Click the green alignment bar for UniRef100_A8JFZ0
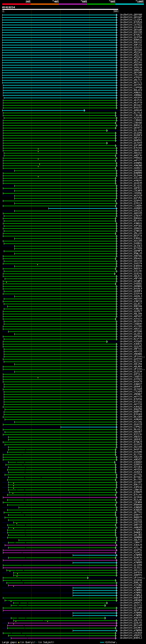Screen dimensions: 146x644 point(60,100)
